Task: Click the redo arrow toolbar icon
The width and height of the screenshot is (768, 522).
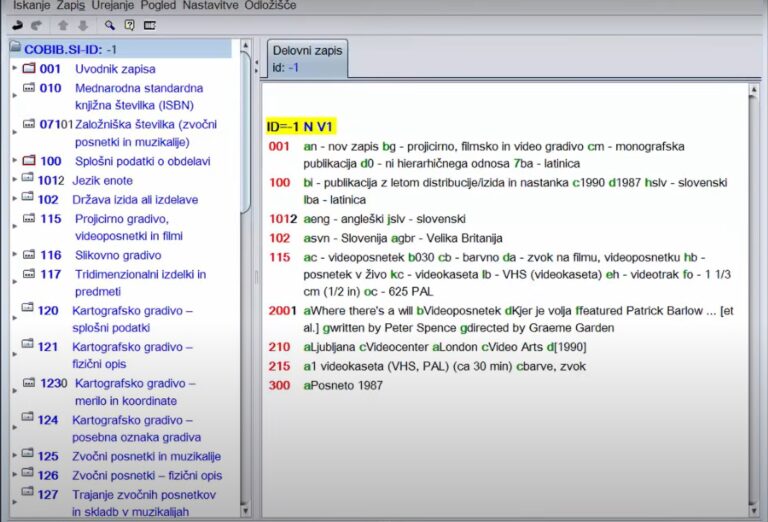Action: pos(38,25)
